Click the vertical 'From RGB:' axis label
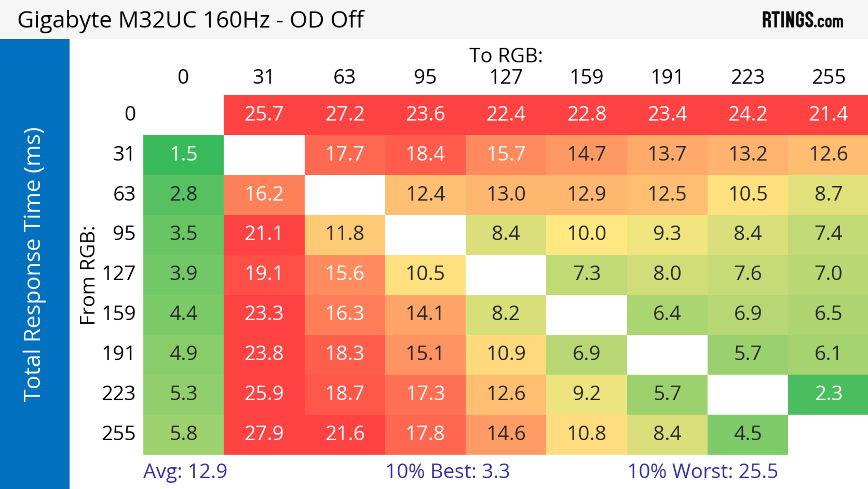 tap(88, 275)
